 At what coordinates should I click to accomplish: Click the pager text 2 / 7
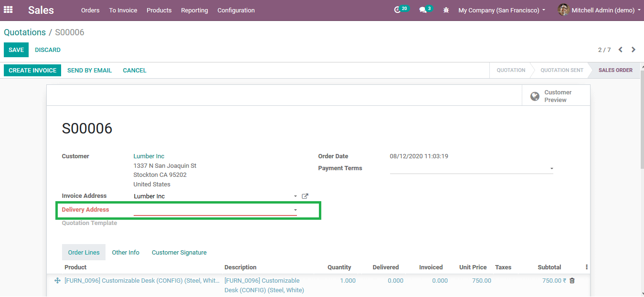604,50
